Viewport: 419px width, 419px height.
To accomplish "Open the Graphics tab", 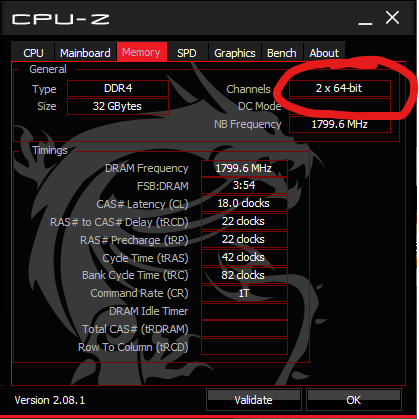I will (x=235, y=52).
